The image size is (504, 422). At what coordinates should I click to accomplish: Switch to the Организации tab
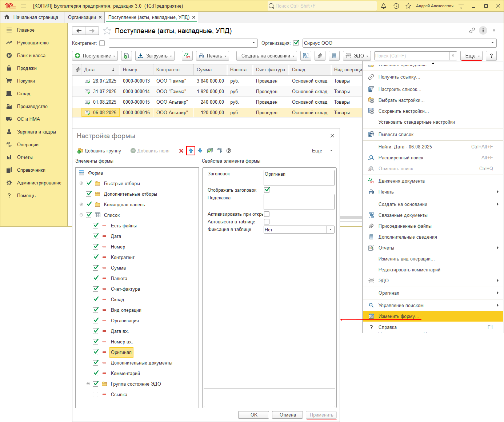point(82,17)
